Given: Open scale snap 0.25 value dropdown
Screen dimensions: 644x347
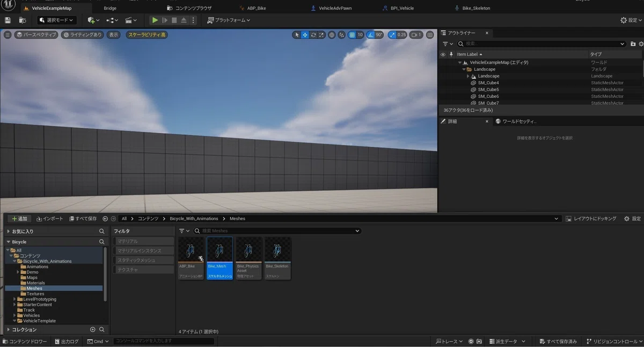Looking at the screenshot, I should pos(402,35).
